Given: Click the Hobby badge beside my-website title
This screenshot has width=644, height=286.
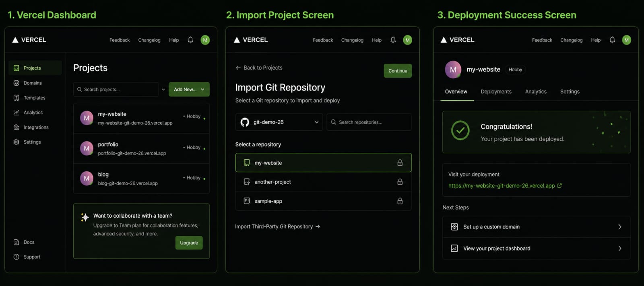Looking at the screenshot, I should pyautogui.click(x=515, y=70).
